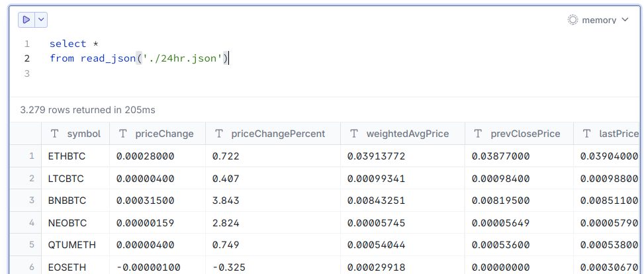Select the priceChangePercent column header
Viewport: 644px width, 274px height.
[x=273, y=134]
